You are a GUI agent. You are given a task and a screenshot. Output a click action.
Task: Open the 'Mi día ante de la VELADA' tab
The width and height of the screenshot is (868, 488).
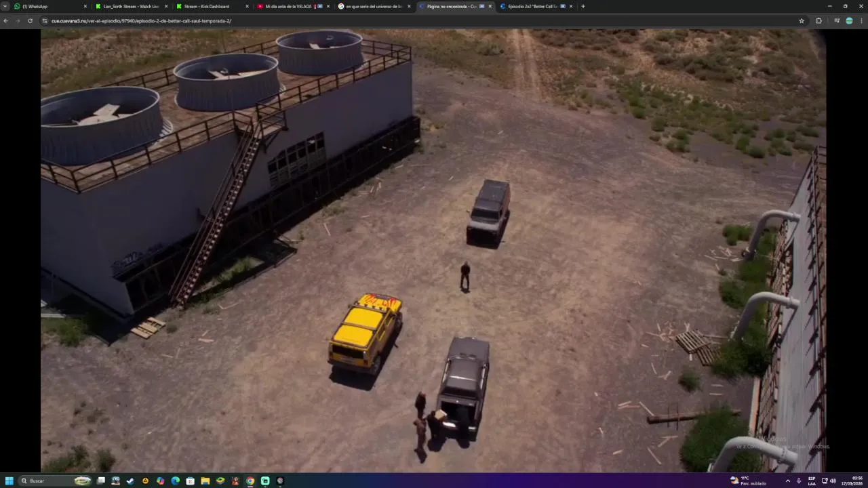(x=293, y=6)
